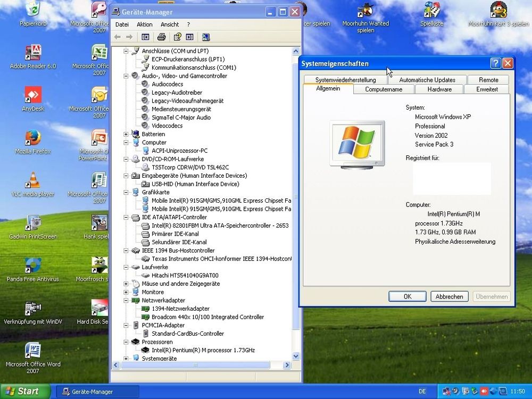532x399 pixels.
Task: Select the Microsoft Office Word 2007 icon
Action: pyautogui.click(x=33, y=358)
